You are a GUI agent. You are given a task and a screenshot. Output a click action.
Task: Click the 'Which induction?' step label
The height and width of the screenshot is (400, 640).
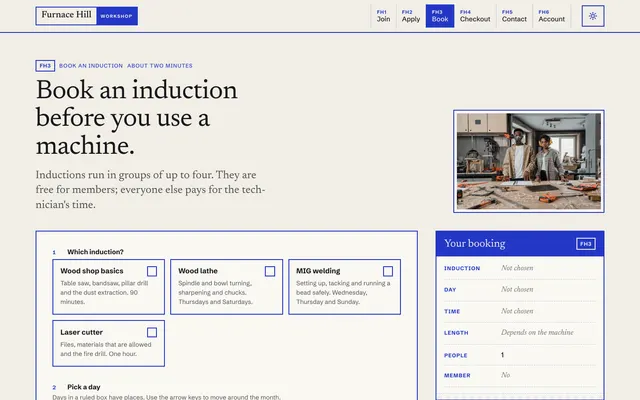pyautogui.click(x=95, y=252)
